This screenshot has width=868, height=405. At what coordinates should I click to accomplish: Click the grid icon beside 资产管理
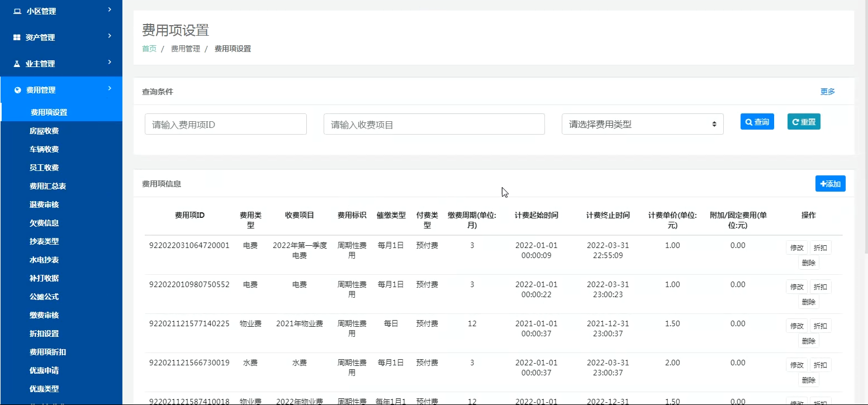tap(17, 37)
